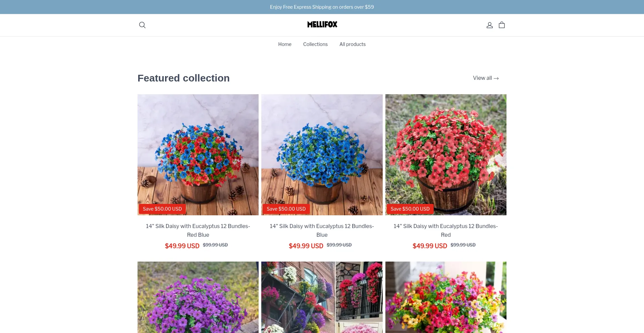Go to the Home menu item
The image size is (644, 333).
click(285, 44)
